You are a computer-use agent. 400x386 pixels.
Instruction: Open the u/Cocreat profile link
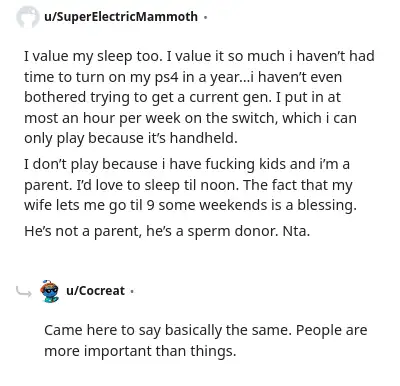tap(95, 291)
